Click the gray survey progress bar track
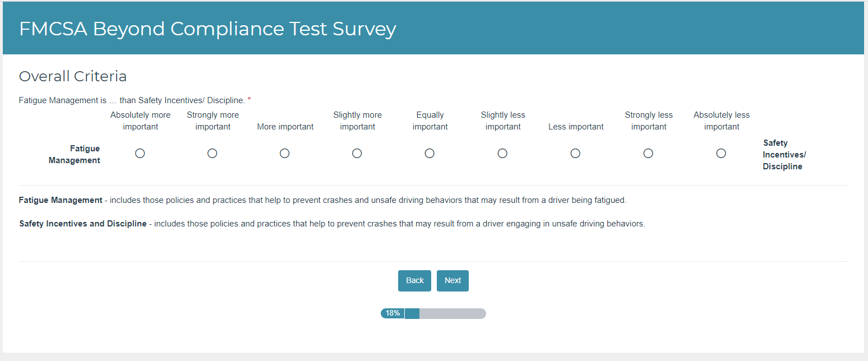The height and width of the screenshot is (361, 868). click(x=452, y=313)
